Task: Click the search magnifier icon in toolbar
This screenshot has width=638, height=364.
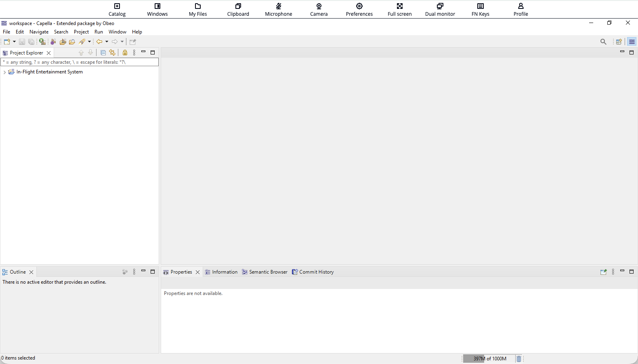Action: tap(603, 42)
